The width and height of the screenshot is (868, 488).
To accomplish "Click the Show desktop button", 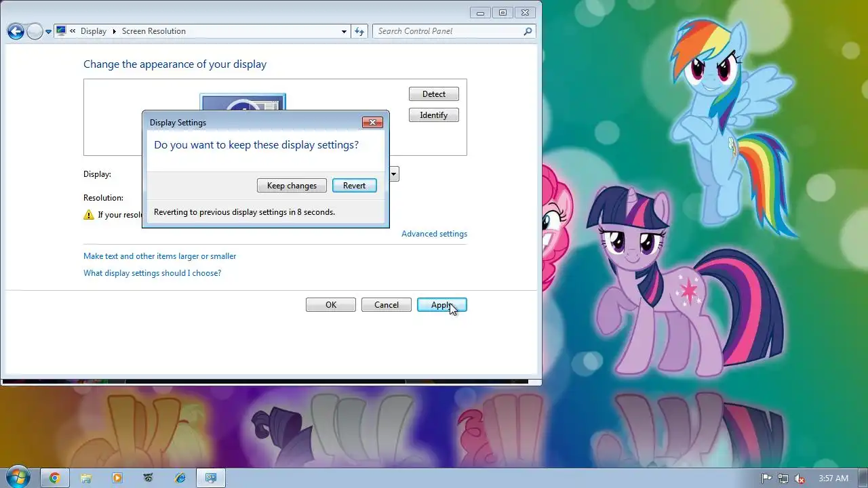I will click(863, 478).
